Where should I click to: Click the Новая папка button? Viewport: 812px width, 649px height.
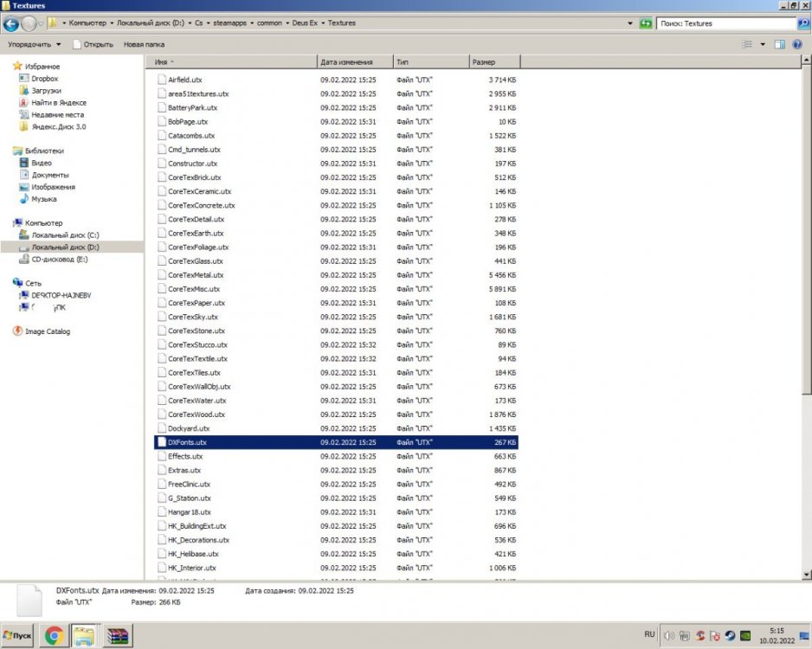point(144,44)
